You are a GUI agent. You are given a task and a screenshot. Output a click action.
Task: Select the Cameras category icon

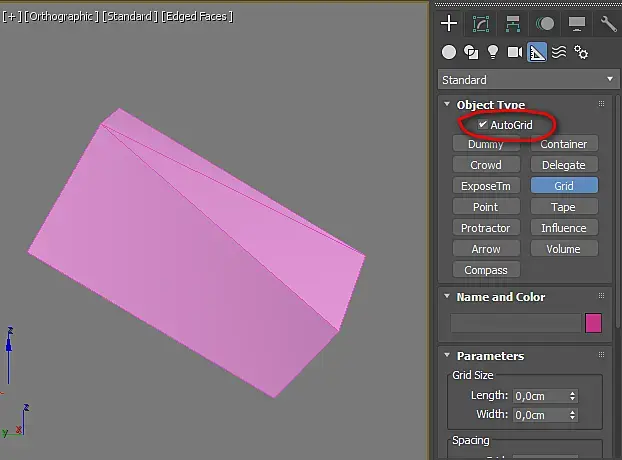[x=515, y=52]
